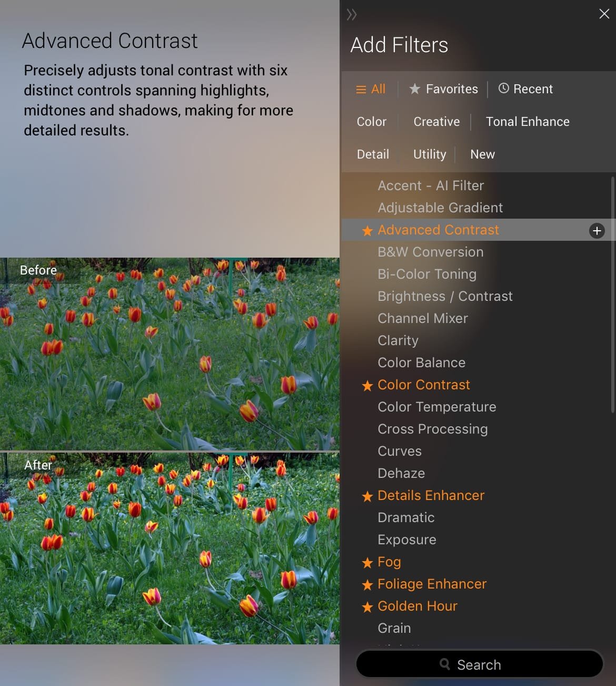
Task: Open the Tonal Enhance category
Action: click(x=527, y=122)
